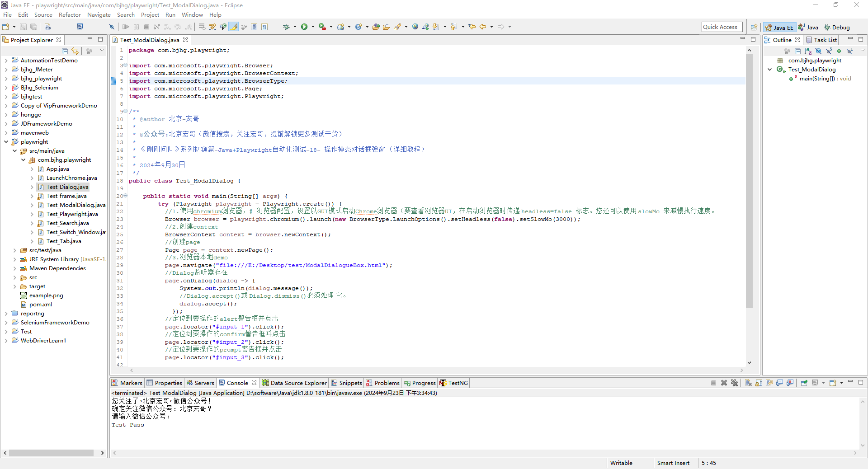Viewport: 868px width, 469px height.
Task: Switch to the Java perspective
Action: (808, 28)
